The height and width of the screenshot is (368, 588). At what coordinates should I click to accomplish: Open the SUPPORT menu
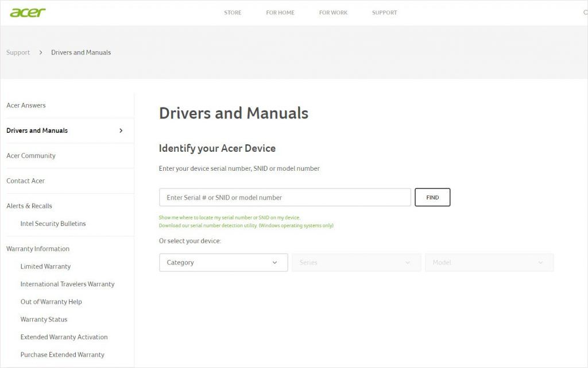384,12
